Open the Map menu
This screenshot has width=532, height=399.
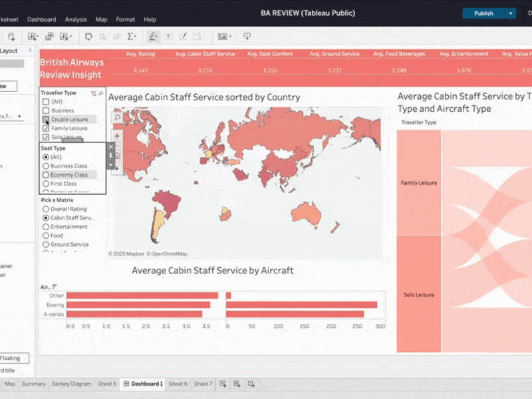pyautogui.click(x=101, y=19)
